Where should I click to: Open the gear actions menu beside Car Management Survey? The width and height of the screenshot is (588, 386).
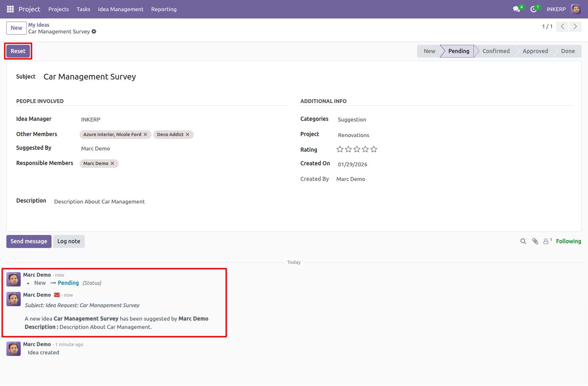coord(94,31)
